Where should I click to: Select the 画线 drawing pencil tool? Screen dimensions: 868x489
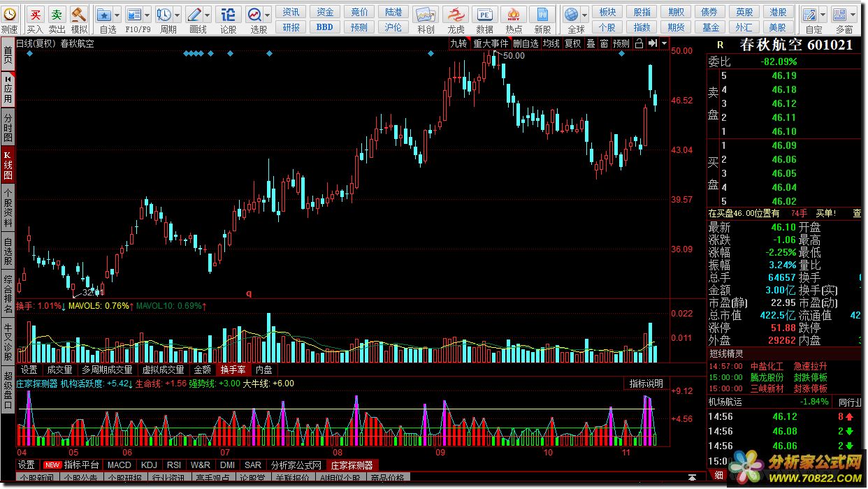(x=194, y=14)
